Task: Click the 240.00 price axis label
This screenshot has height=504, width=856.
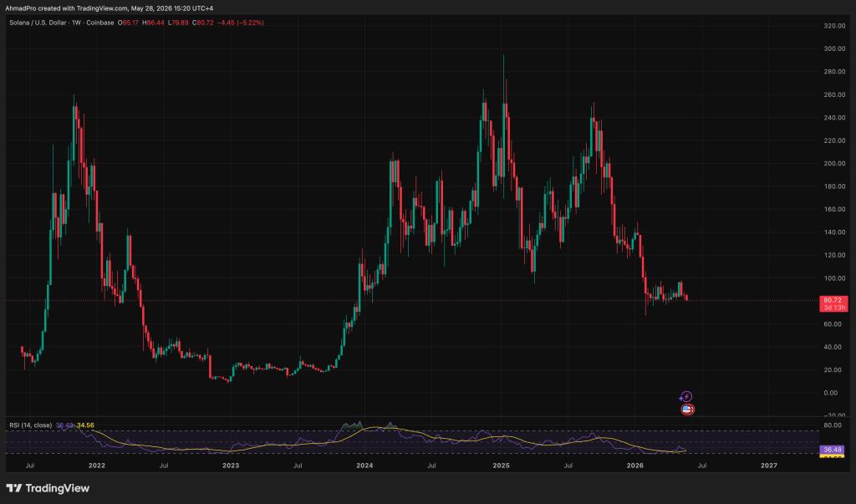Action: click(x=834, y=117)
